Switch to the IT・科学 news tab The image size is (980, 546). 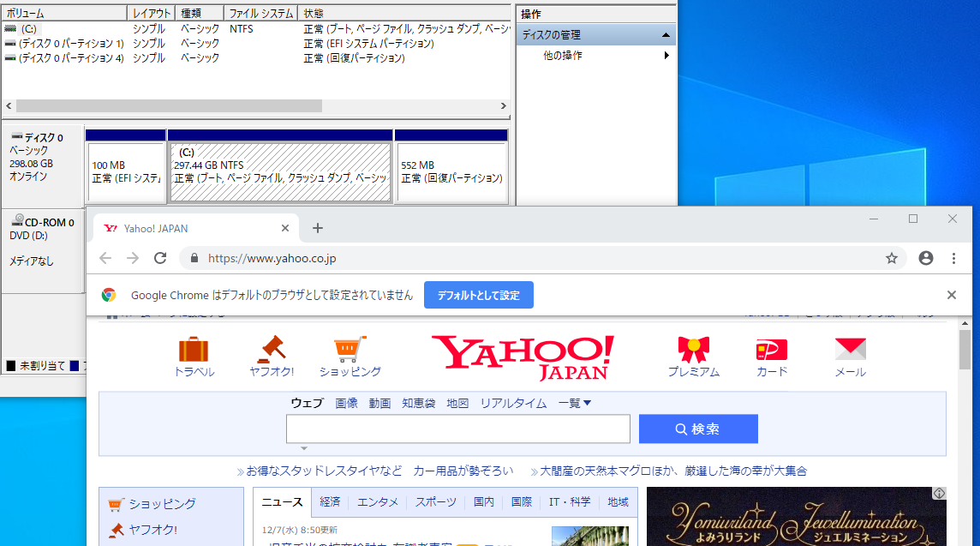click(x=570, y=501)
